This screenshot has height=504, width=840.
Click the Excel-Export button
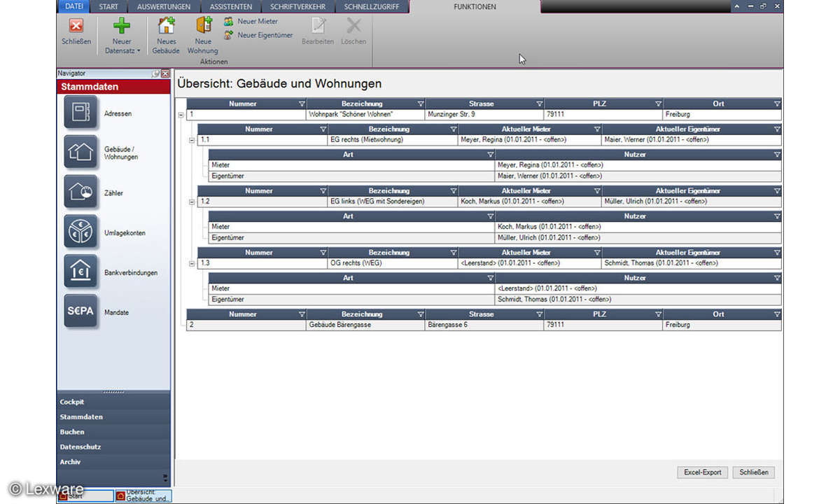click(703, 472)
